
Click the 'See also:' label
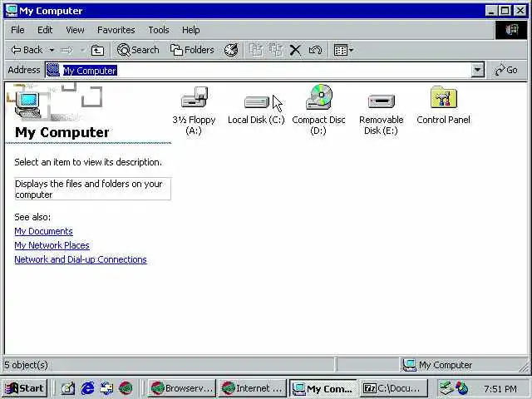click(x=32, y=217)
